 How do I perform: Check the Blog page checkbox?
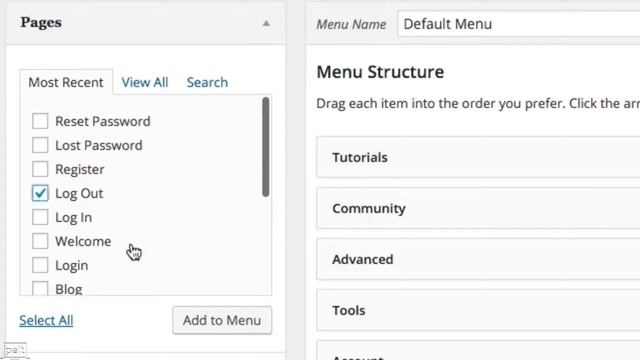40,288
